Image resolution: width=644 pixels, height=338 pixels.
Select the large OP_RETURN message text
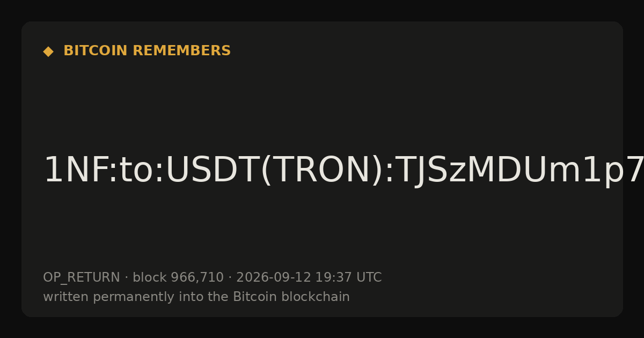(343, 171)
